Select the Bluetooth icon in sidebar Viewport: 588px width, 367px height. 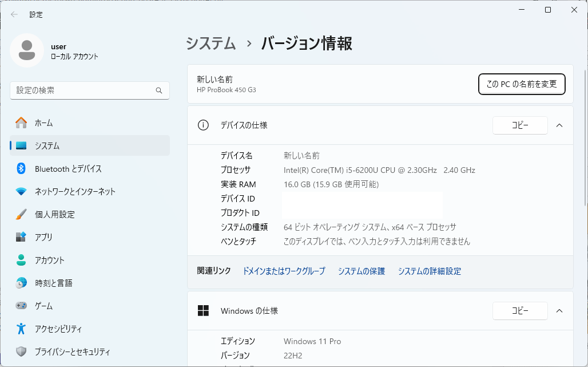pyautogui.click(x=21, y=168)
